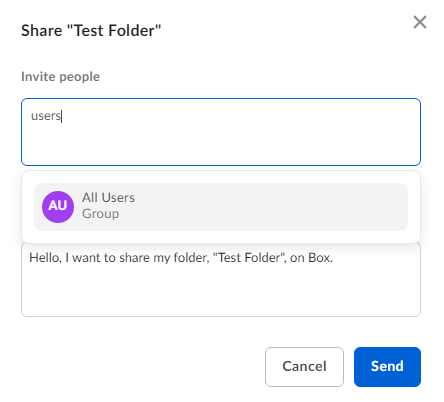Click the purple AU group avatar
Image resolution: width=444 pixels, height=402 pixels.
58,207
